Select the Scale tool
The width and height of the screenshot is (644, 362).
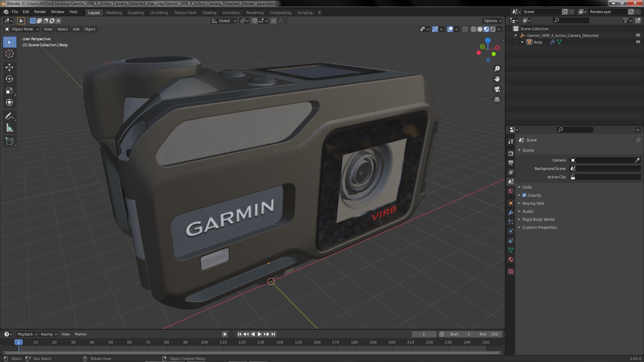9,91
